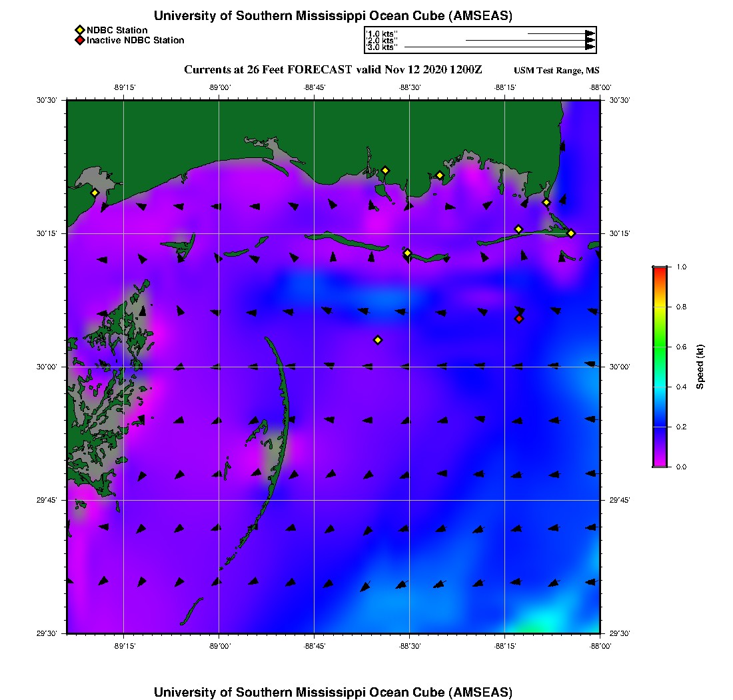The height and width of the screenshot is (700, 733).
Task: Click the 'USM Test Range, MS' label
Action: tap(556, 71)
